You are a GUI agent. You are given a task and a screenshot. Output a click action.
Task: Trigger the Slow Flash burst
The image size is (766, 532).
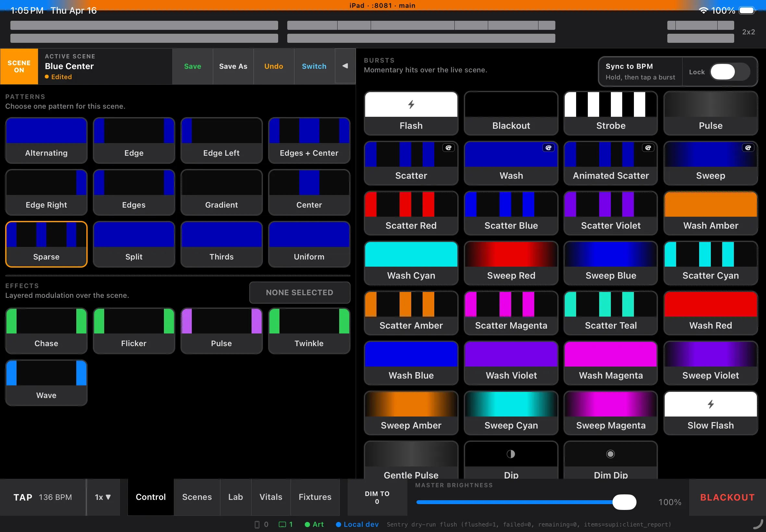click(x=710, y=413)
